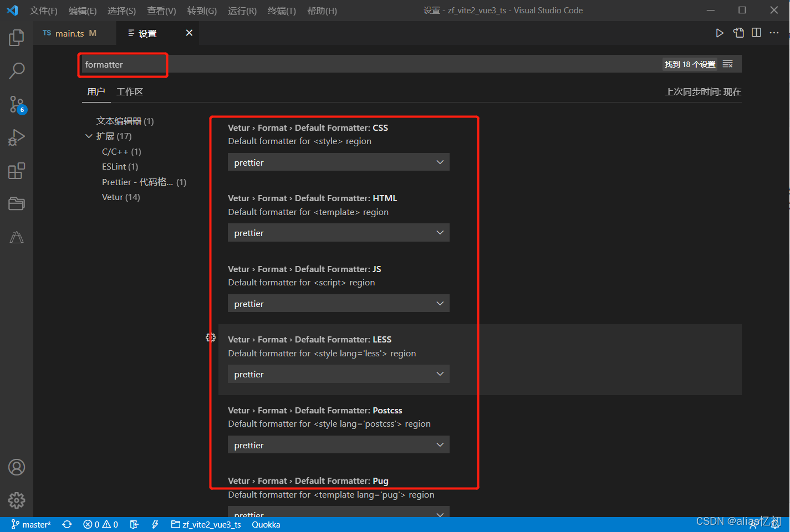Viewport: 790px width, 532px height.
Task: Open the Vetur CSS default formatter dropdown
Action: click(x=338, y=162)
